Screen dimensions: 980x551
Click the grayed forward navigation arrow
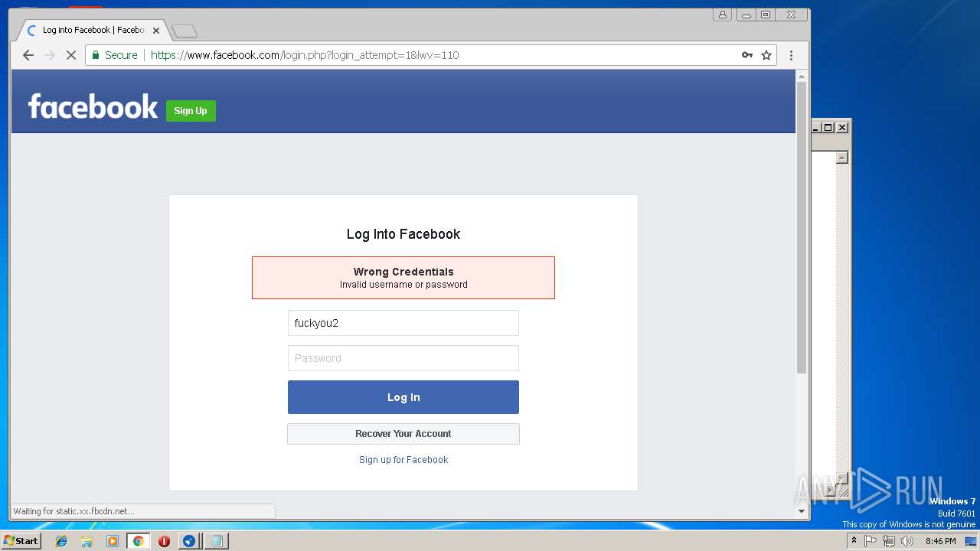(x=50, y=55)
